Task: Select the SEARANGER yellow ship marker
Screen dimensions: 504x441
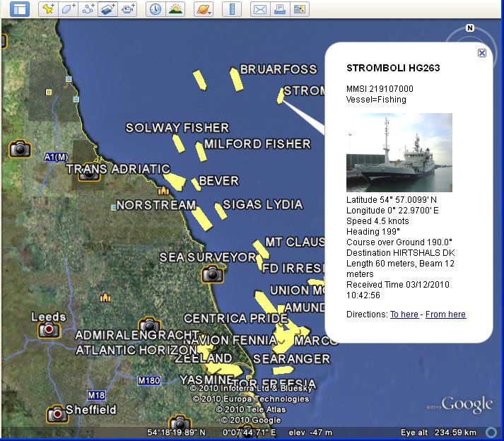Action: point(283,370)
